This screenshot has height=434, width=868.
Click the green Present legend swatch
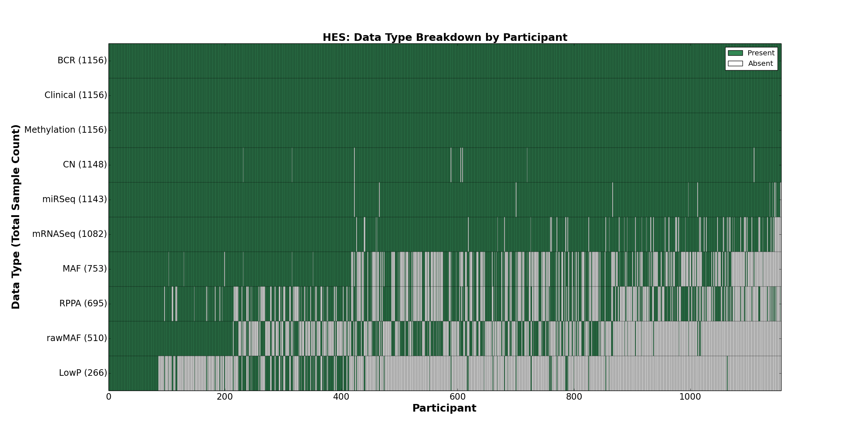pyautogui.click(x=735, y=53)
